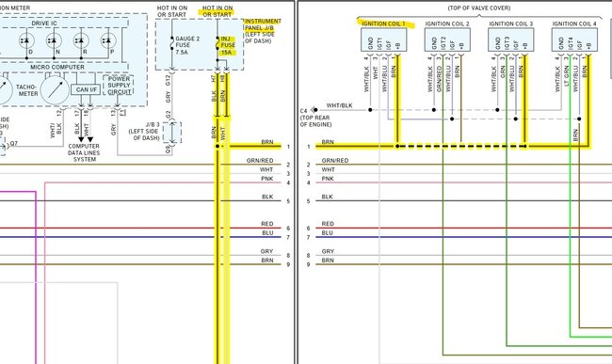The image size is (612, 364).
Task: Click the G12 connector pin label
Action: pos(169,80)
